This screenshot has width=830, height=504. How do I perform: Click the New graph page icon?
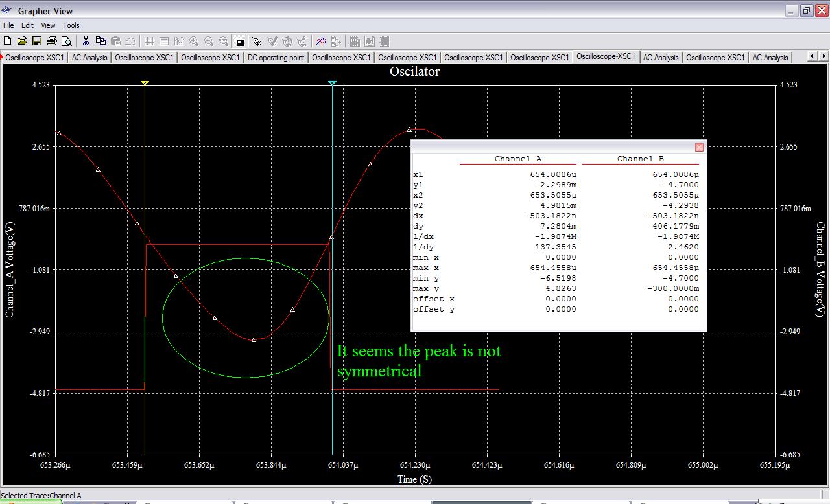[7, 41]
